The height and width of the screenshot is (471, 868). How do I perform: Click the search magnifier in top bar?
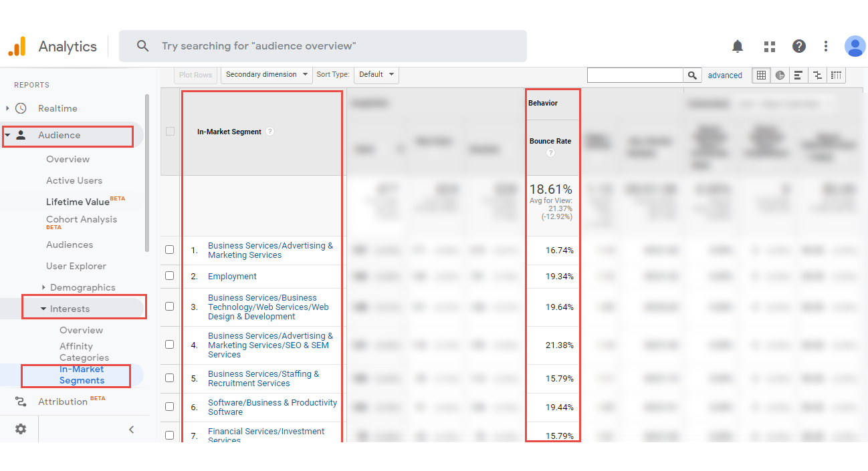point(142,46)
